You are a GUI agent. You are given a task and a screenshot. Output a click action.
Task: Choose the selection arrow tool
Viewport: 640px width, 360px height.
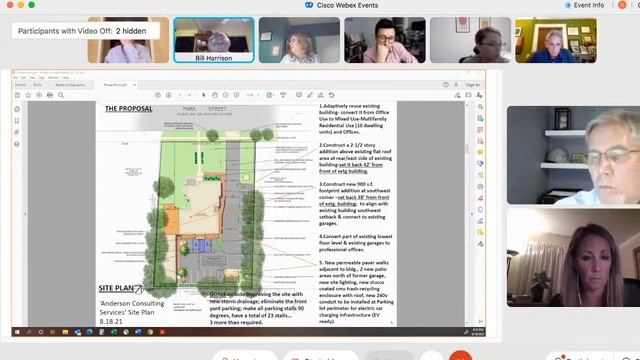204,95
